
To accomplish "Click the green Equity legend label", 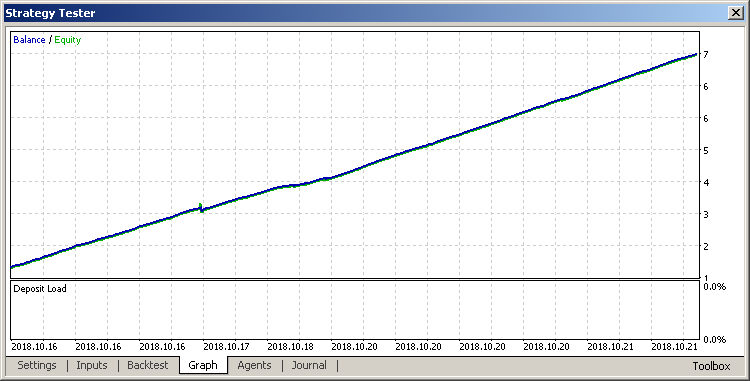I will (x=67, y=40).
